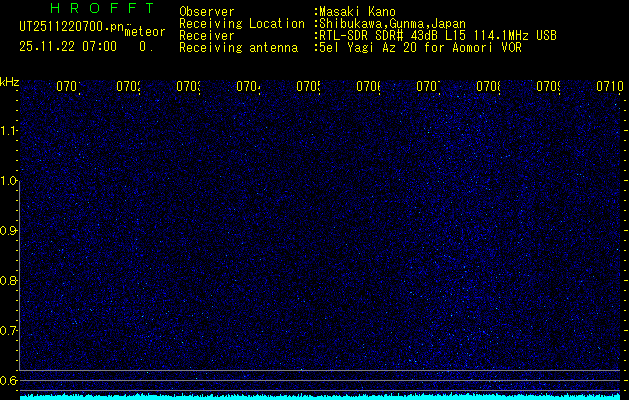This screenshot has height=400, width=629.
Task: Click the timestamp 25.11.22 07:00
Action: click(x=68, y=47)
